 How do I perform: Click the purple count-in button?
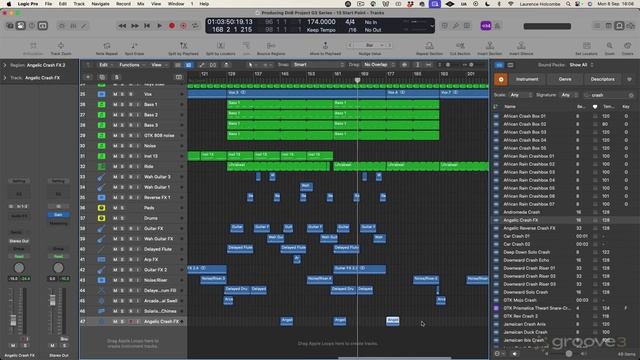tap(486, 26)
